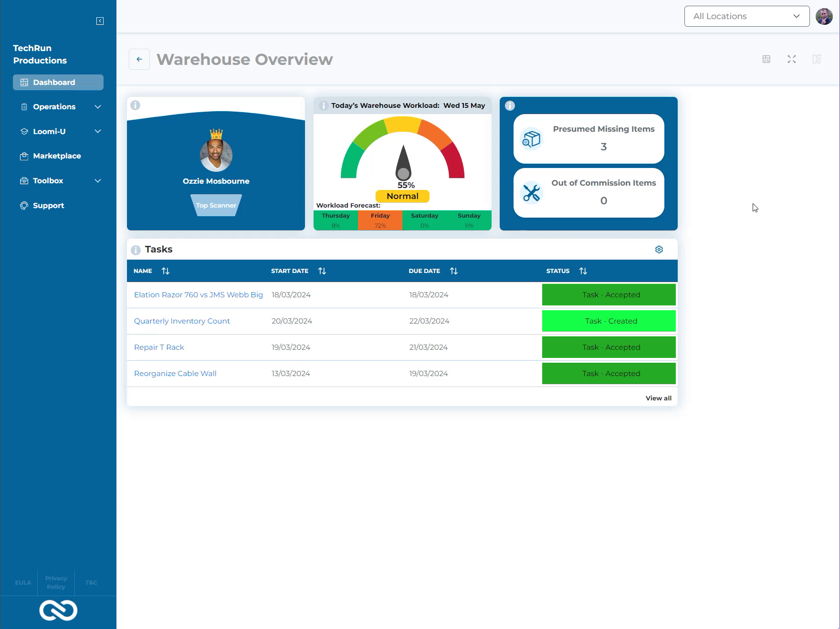Sort tasks by Due Date column
The width and height of the screenshot is (840, 629).
pos(453,271)
